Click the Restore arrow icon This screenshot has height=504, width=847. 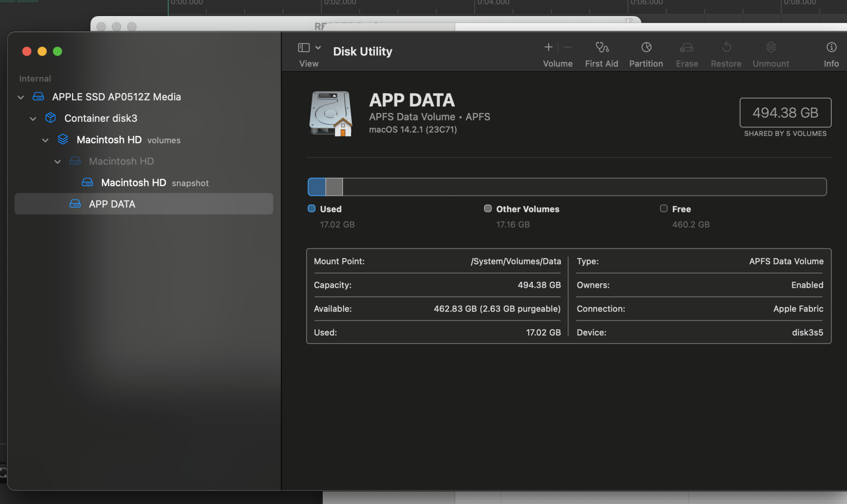point(726,47)
